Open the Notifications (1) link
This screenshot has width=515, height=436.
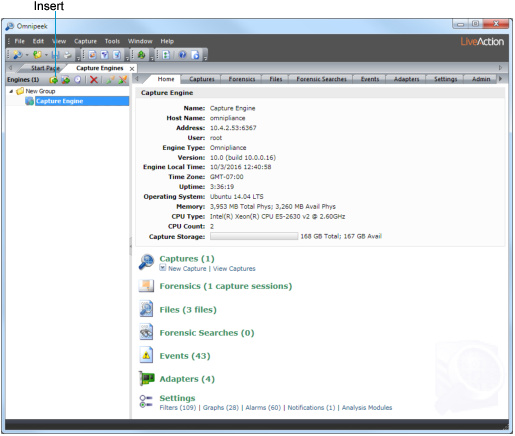(x=311, y=408)
